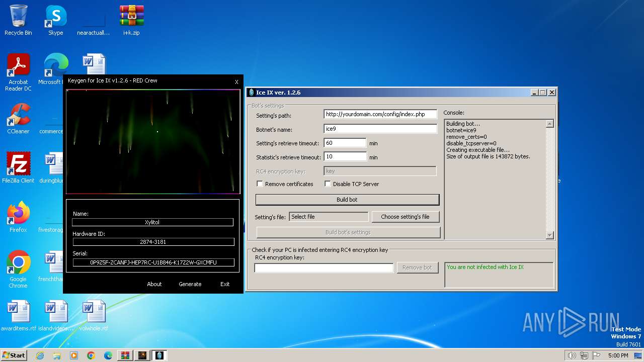Click the clock in the system tray
Screen dimensions: 644x362
click(x=618, y=355)
